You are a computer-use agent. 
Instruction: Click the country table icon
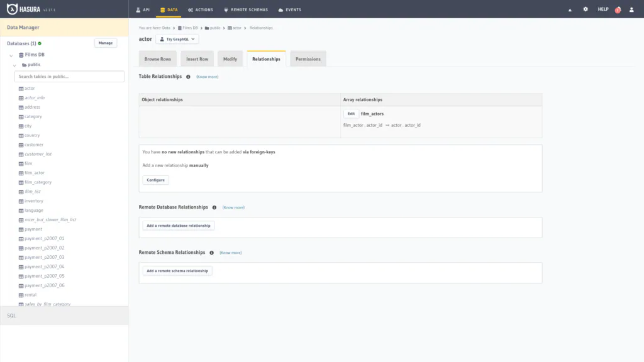pyautogui.click(x=21, y=136)
